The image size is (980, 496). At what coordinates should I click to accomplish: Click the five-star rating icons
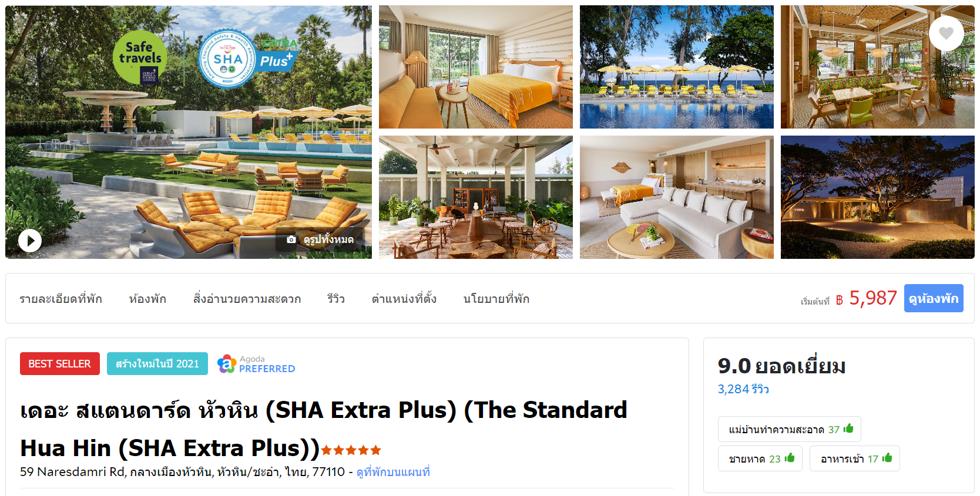coord(351,450)
